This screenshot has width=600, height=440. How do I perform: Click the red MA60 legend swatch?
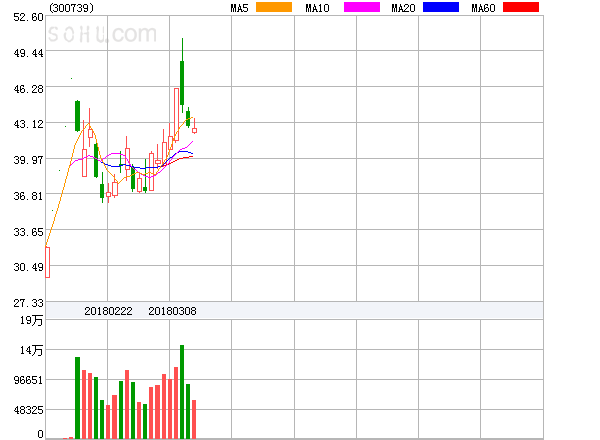click(521, 7)
